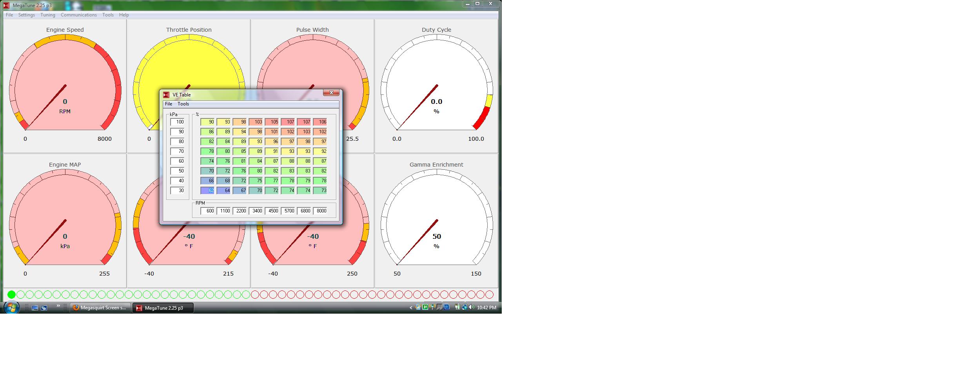Viewport: 980px width, 392px height.
Task: Click the volume speaker tray icon
Action: pos(471,307)
